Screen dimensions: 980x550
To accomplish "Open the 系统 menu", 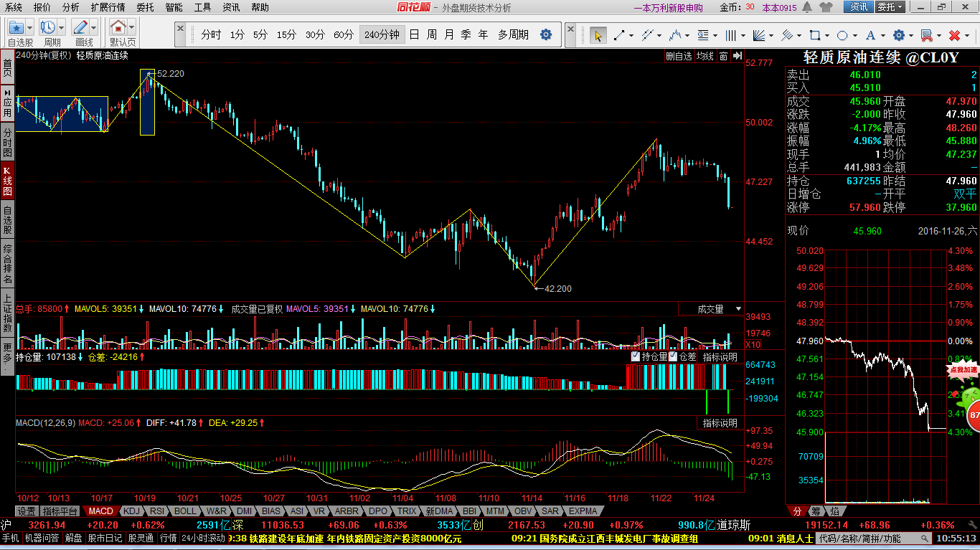I will (x=13, y=7).
